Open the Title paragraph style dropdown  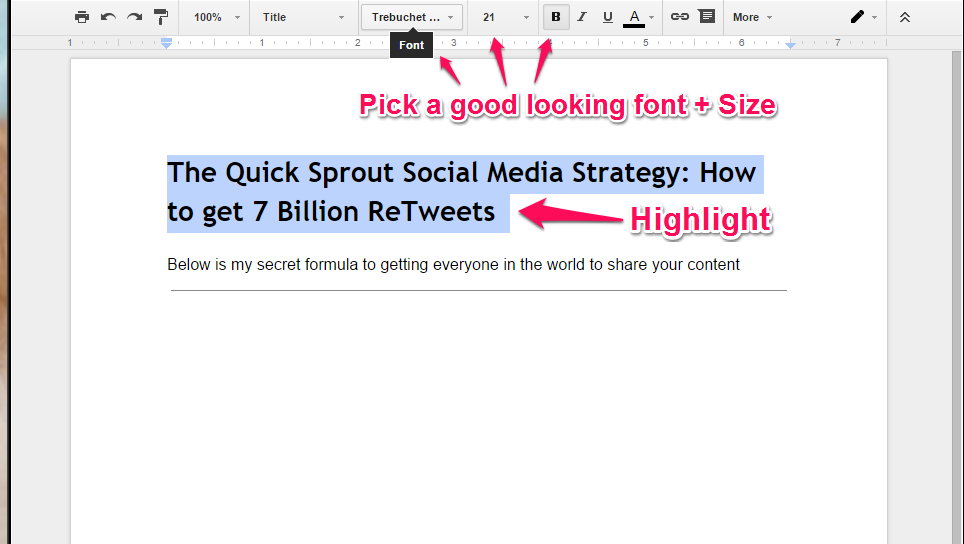(303, 17)
